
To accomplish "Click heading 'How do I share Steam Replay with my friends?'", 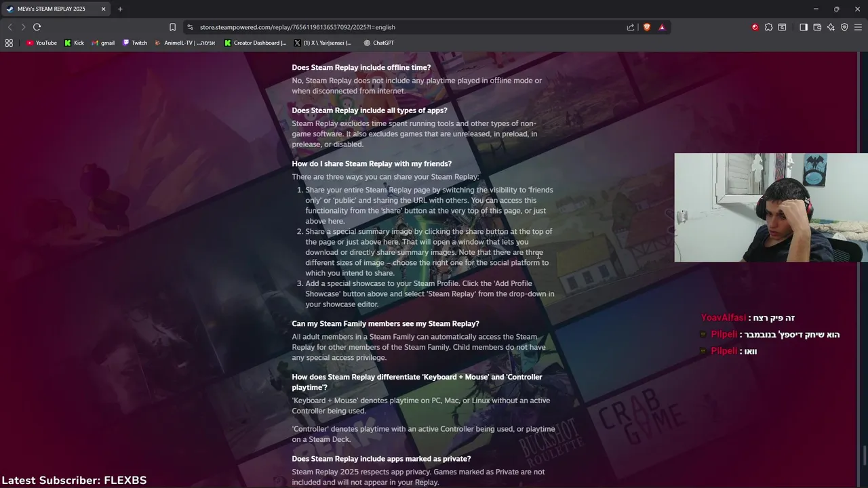I will coord(372,164).
